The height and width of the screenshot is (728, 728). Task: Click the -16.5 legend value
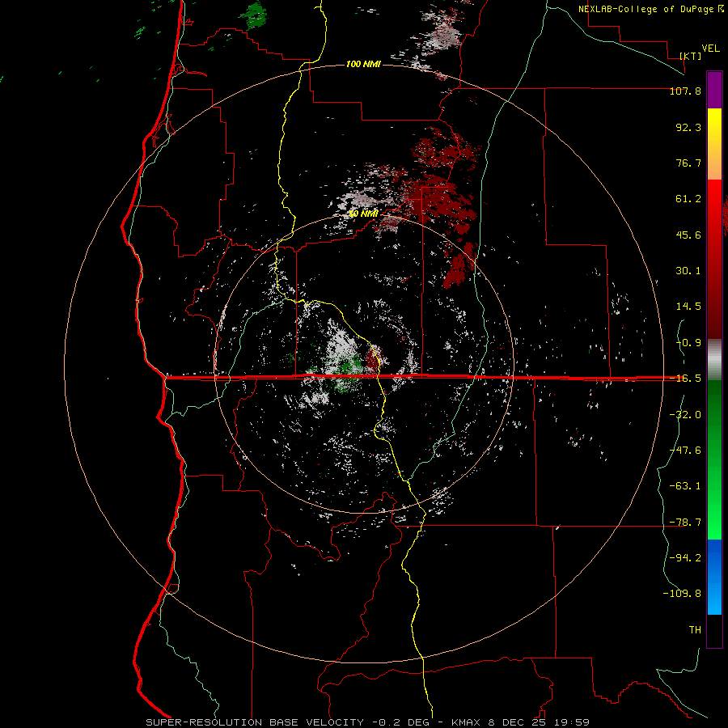(x=685, y=379)
